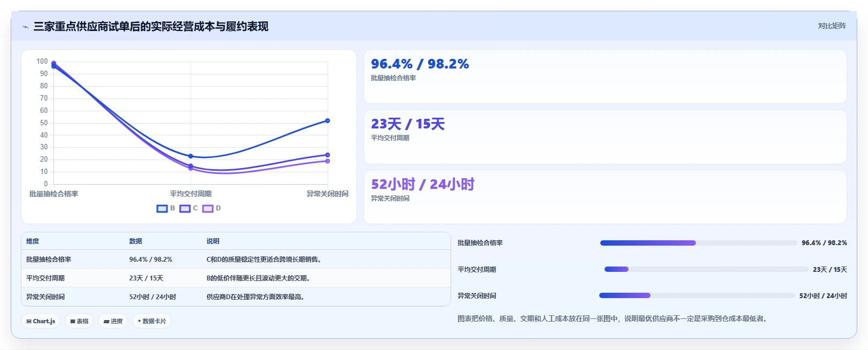The height and width of the screenshot is (350, 868).
Task: Click the 异常关闭时间 progress bar
Action: pos(697,295)
